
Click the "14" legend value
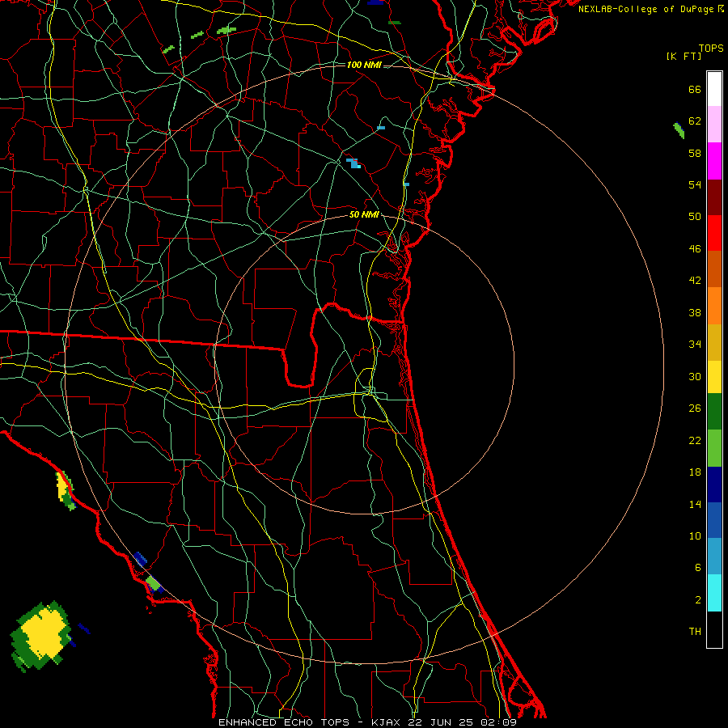[695, 505]
